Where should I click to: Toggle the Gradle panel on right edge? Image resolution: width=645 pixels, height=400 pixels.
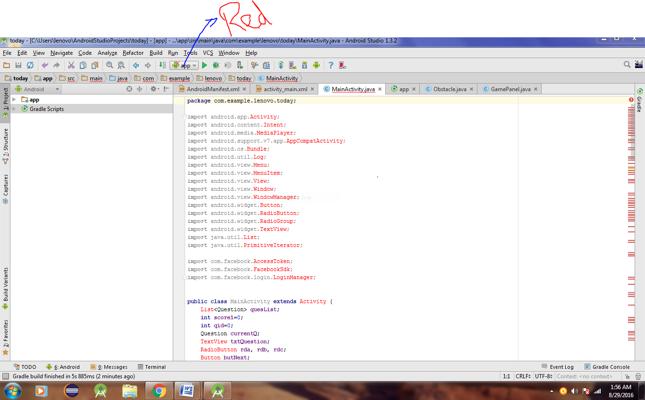(640, 100)
